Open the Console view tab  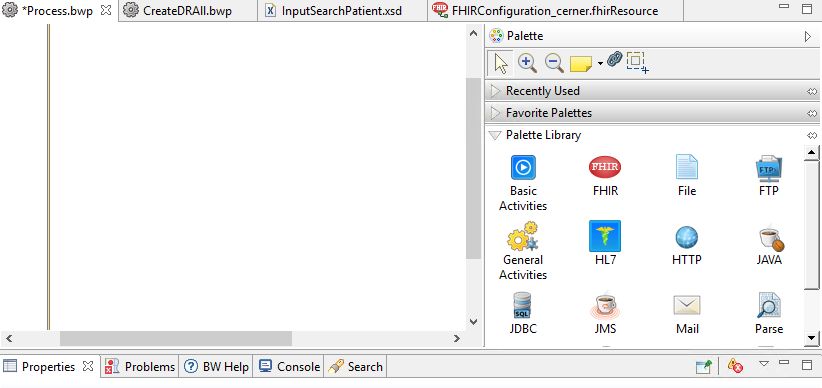tap(289, 367)
